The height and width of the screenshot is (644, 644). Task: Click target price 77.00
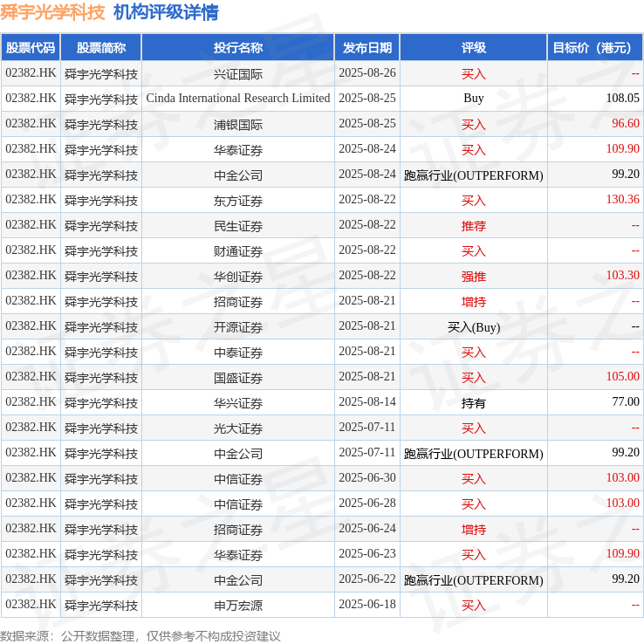pyautogui.click(x=626, y=401)
